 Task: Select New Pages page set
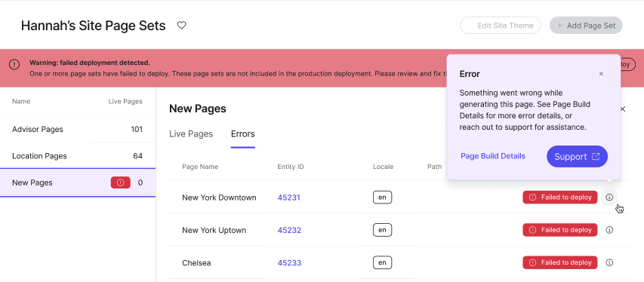[x=78, y=182]
